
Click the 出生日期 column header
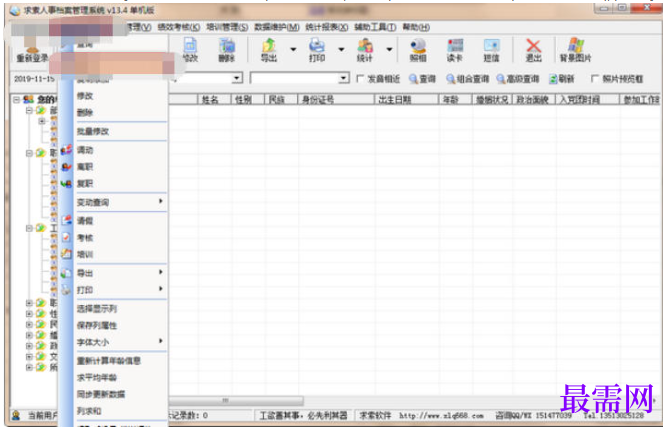[406, 99]
